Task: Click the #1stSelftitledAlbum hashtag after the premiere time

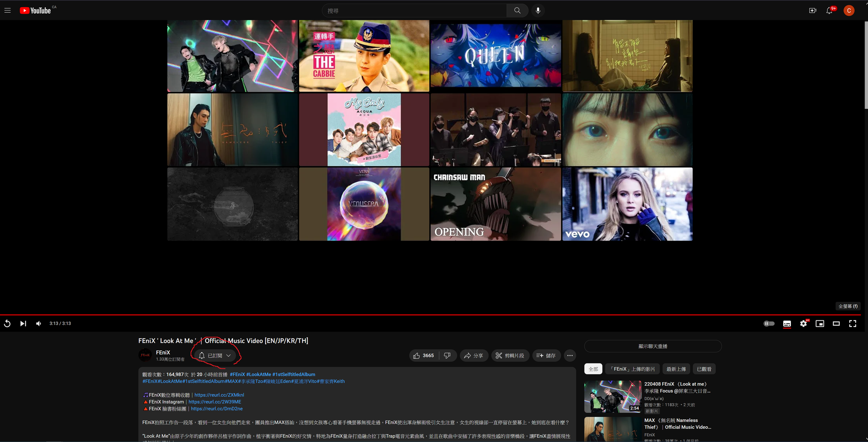Action: point(294,375)
